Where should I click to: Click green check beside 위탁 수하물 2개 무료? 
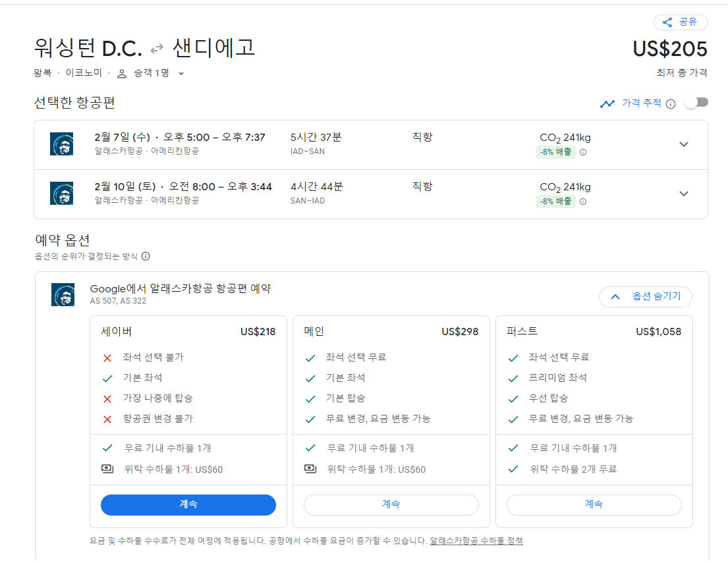tap(513, 469)
